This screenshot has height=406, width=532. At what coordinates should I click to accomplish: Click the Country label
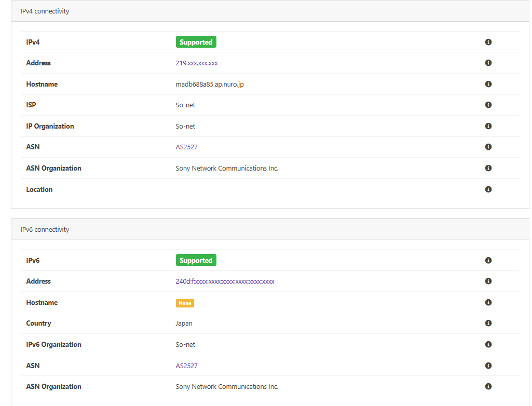[39, 324]
